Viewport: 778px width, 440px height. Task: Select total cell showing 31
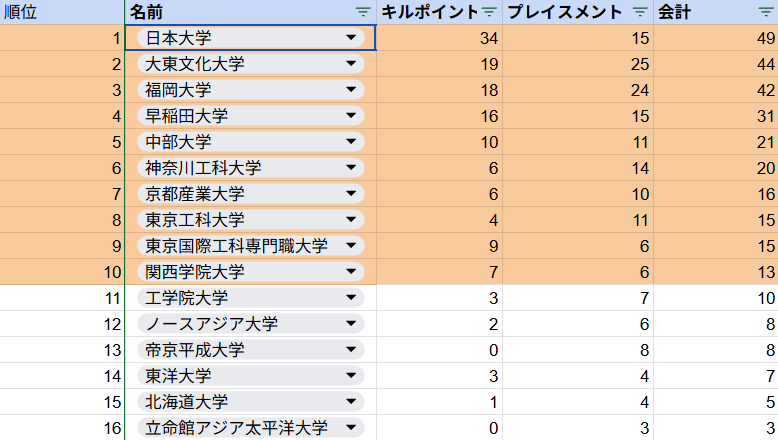click(716, 116)
